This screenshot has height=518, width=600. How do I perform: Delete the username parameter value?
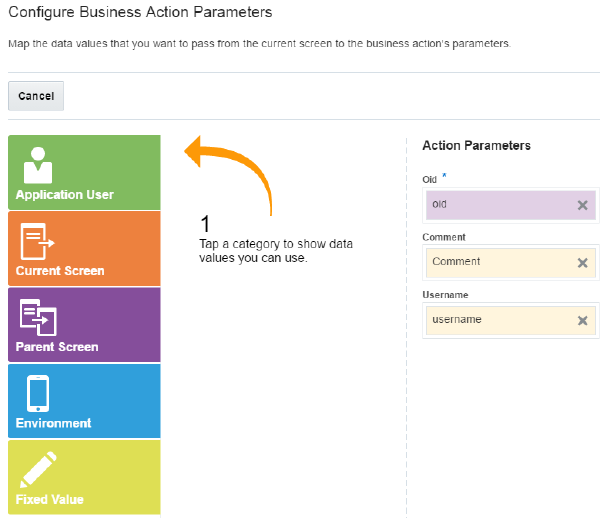pyautogui.click(x=582, y=320)
